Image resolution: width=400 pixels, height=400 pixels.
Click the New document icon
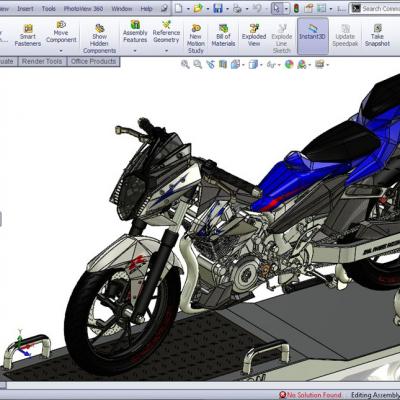179,8
